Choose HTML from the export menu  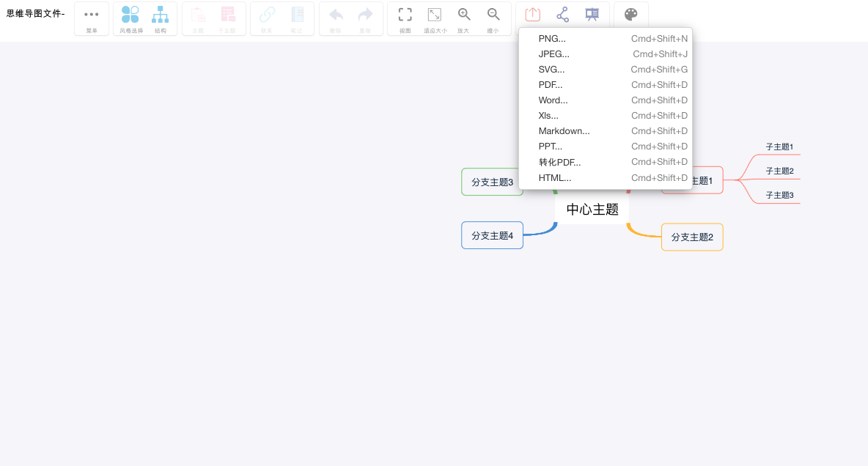click(x=555, y=177)
